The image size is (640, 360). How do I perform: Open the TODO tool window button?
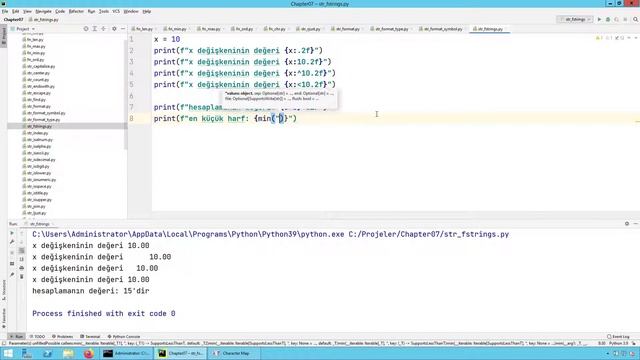tap(37, 337)
